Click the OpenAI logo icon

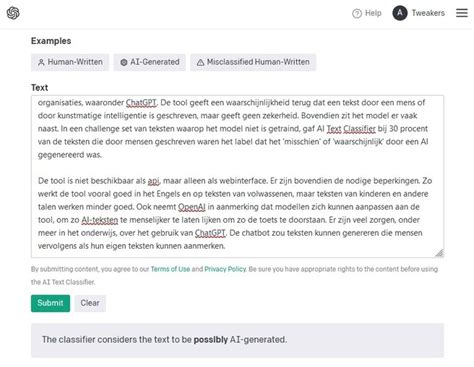click(13, 13)
